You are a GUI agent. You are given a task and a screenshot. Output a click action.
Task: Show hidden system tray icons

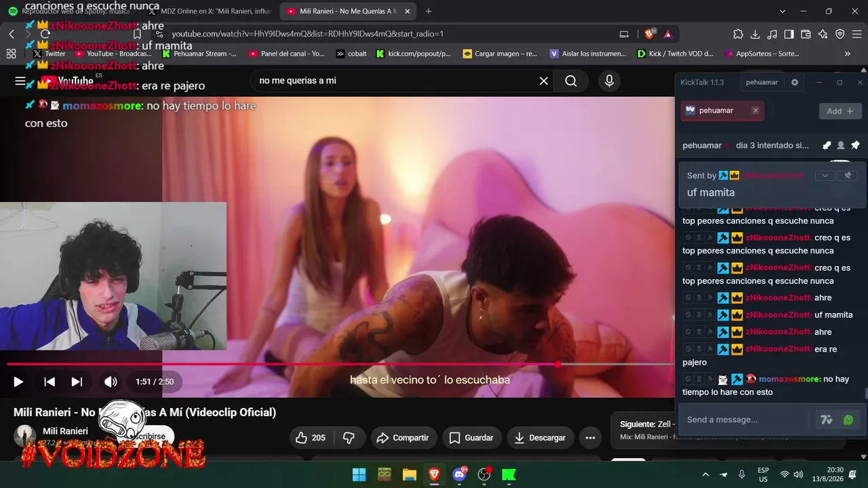705,474
